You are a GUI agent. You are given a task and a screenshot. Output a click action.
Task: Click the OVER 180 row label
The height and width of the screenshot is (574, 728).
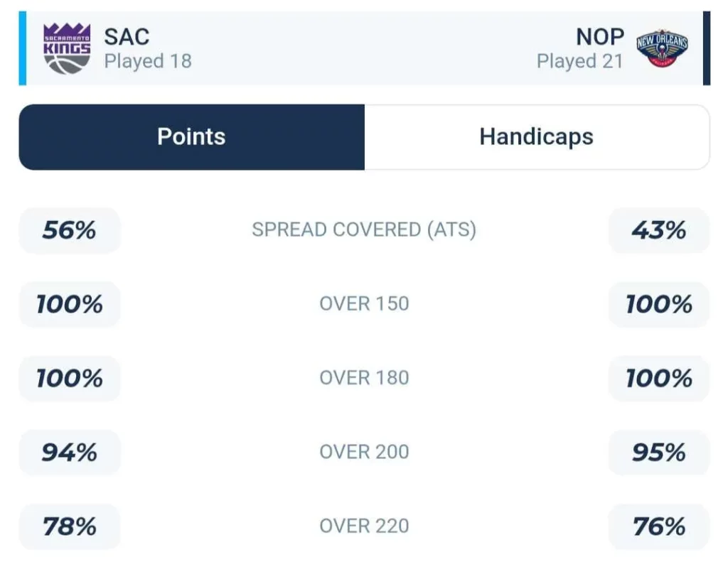(364, 378)
